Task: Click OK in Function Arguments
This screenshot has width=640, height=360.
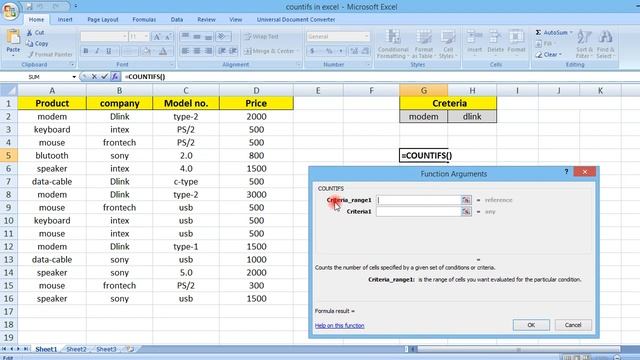Action: pos(531,325)
